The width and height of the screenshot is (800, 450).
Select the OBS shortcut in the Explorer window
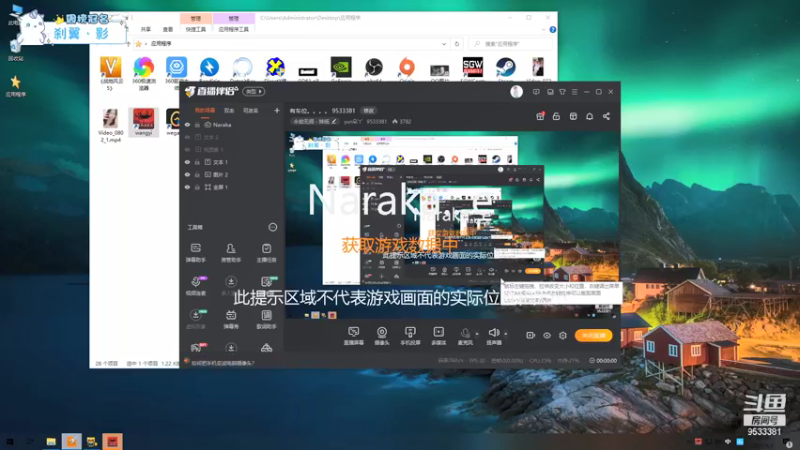pos(373,70)
